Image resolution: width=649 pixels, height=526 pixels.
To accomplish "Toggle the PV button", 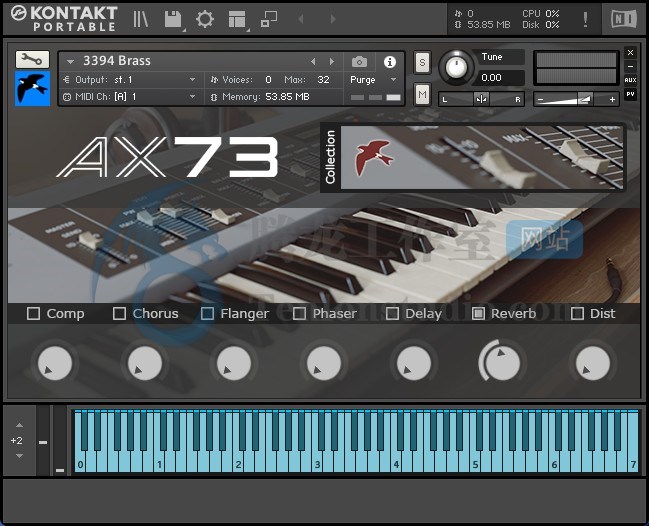I will pyautogui.click(x=630, y=94).
